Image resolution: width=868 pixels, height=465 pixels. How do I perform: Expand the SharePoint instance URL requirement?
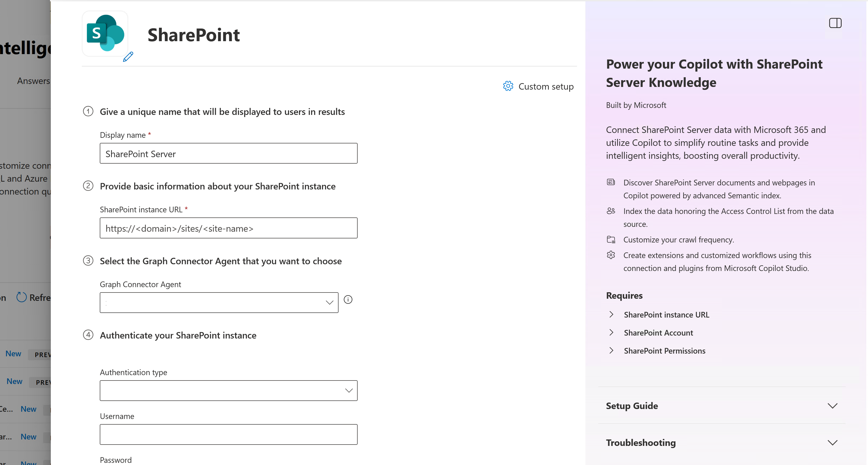click(611, 314)
